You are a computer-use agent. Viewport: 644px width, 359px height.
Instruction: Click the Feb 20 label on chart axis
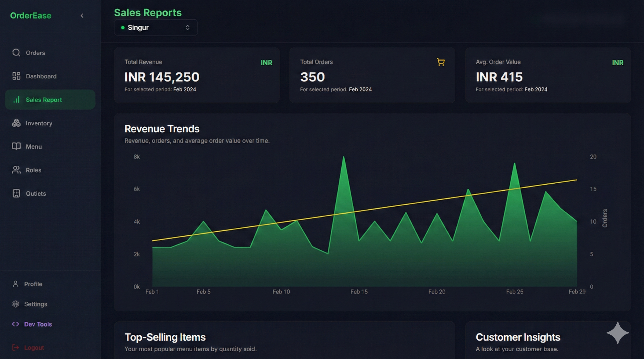(x=437, y=292)
